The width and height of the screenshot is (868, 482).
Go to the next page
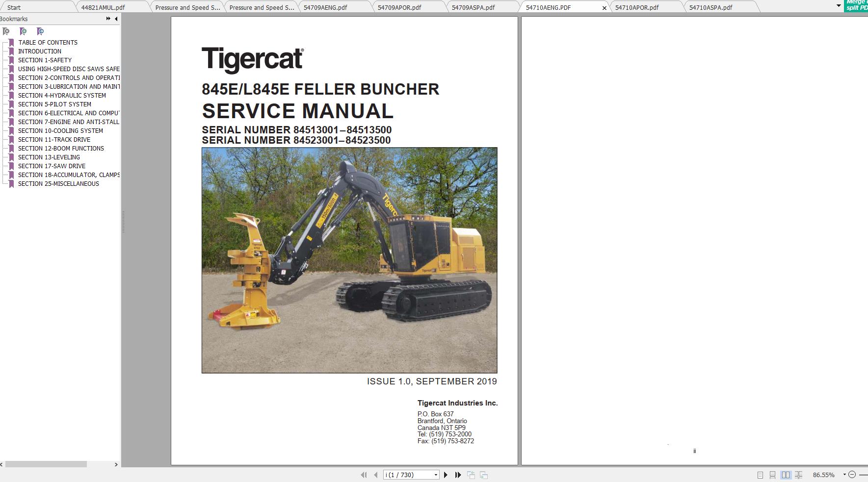[x=446, y=475]
